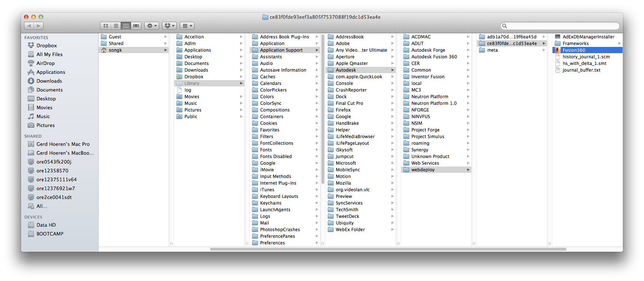
Task: Click into the Finder search field
Action: click(x=560, y=26)
